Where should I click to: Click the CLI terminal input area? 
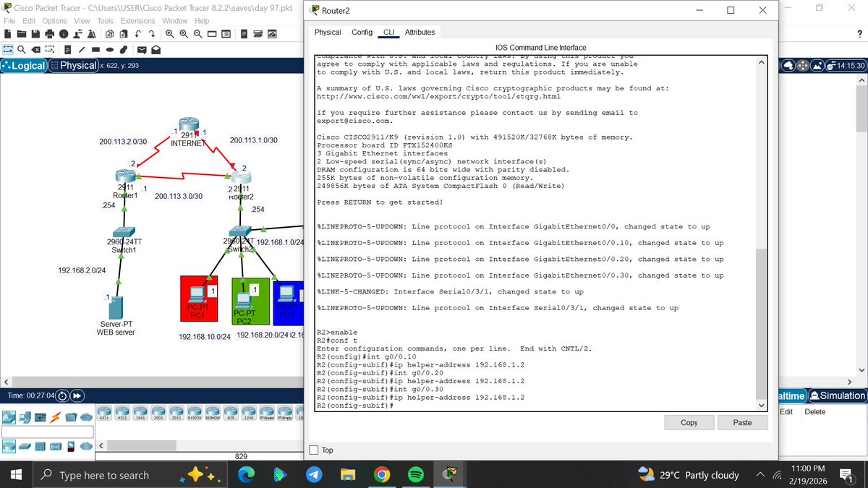(x=535, y=233)
